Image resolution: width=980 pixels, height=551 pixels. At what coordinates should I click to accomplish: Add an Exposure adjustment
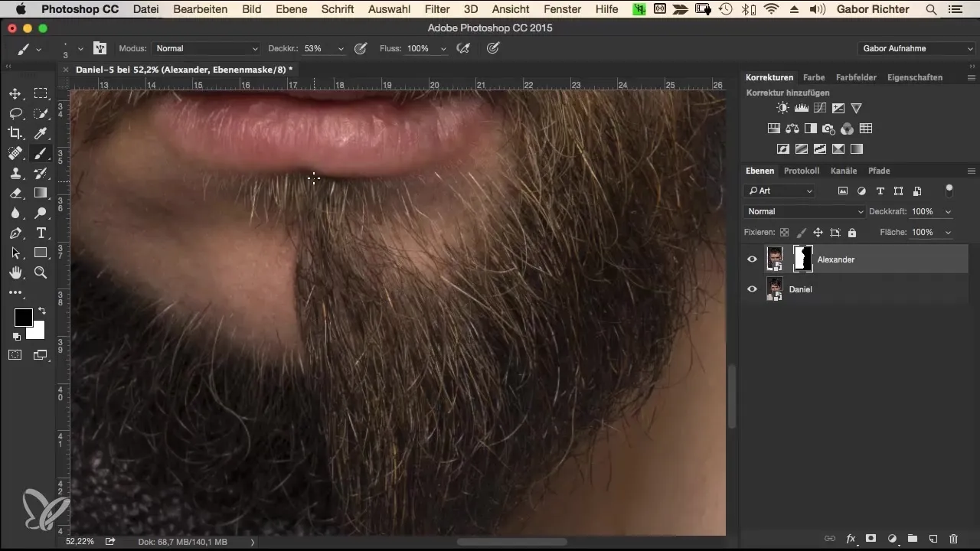click(x=838, y=108)
